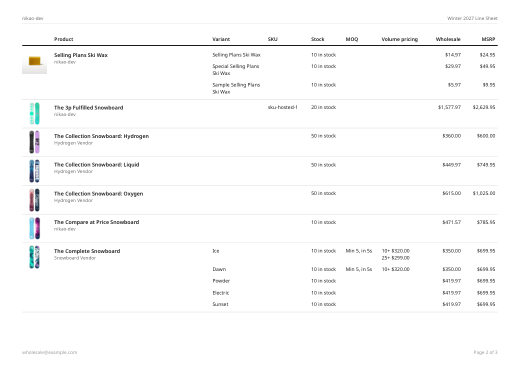Select "The 3p Fulfilled Snowboard" product name
This screenshot has height=368, width=520.
click(x=89, y=108)
